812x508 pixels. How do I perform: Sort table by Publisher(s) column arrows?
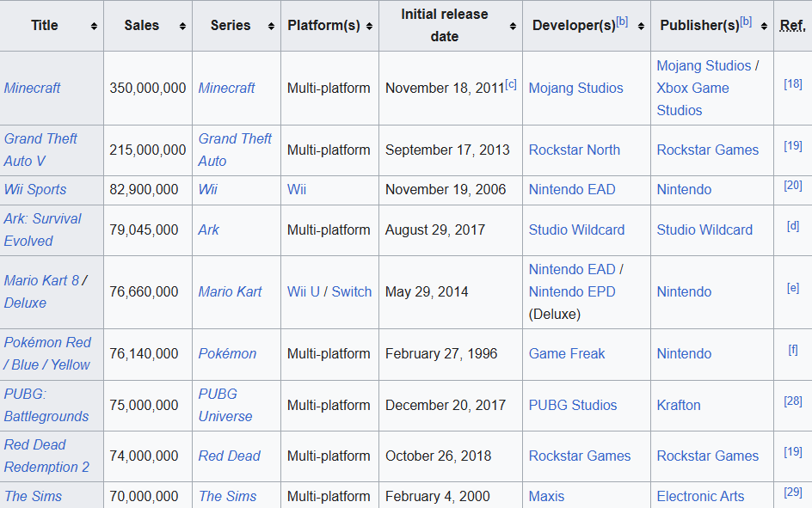pos(764,26)
